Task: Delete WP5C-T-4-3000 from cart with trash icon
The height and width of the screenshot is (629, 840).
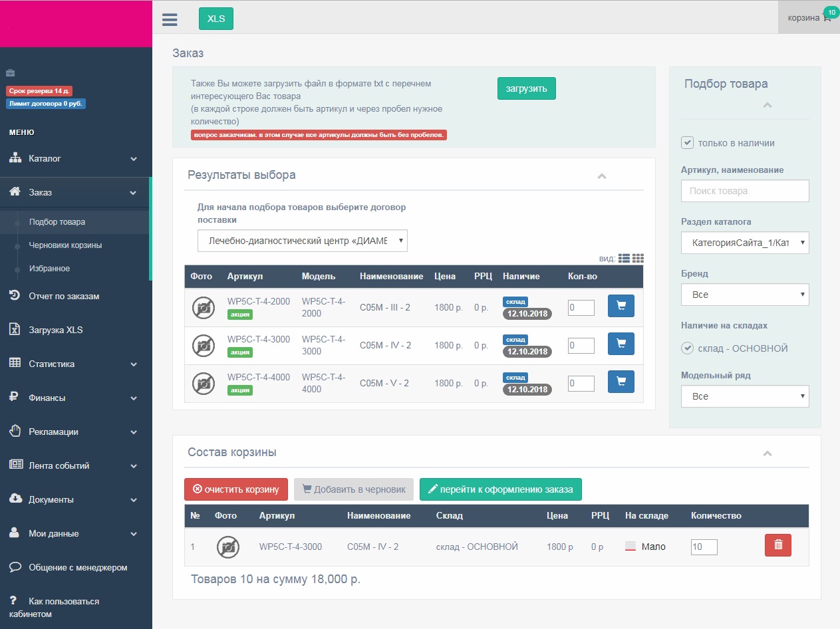Action: 778,545
